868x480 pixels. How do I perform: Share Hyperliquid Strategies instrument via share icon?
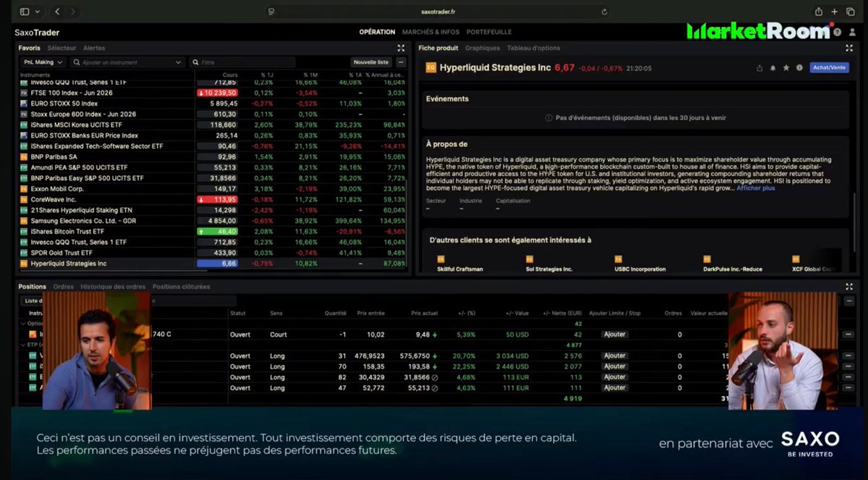[x=759, y=68]
